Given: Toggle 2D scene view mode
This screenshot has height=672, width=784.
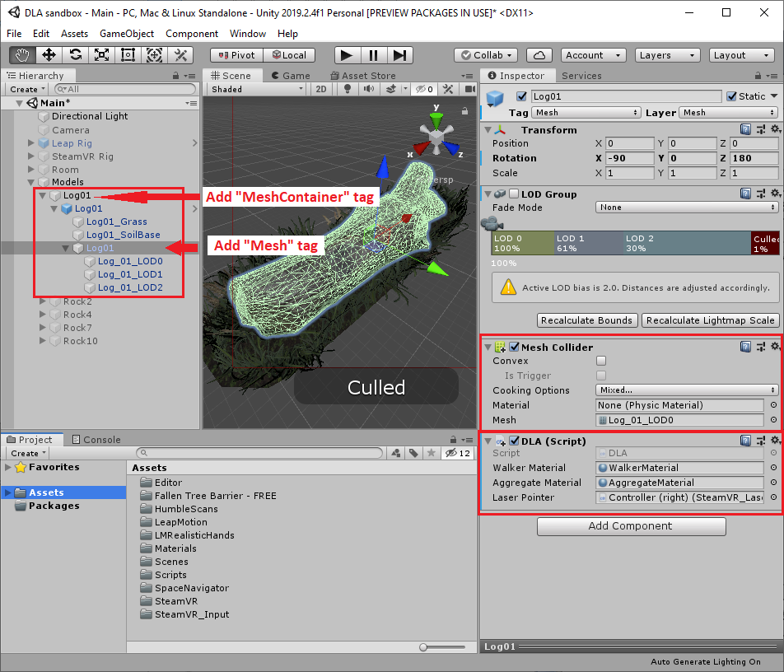Looking at the screenshot, I should [x=321, y=89].
